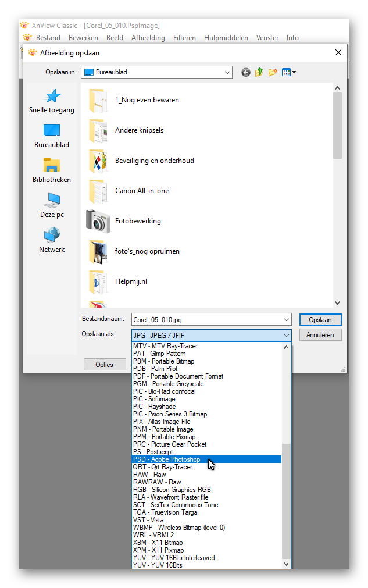The width and height of the screenshot is (368, 588).
Task: Open the Venster menu
Action: [267, 38]
